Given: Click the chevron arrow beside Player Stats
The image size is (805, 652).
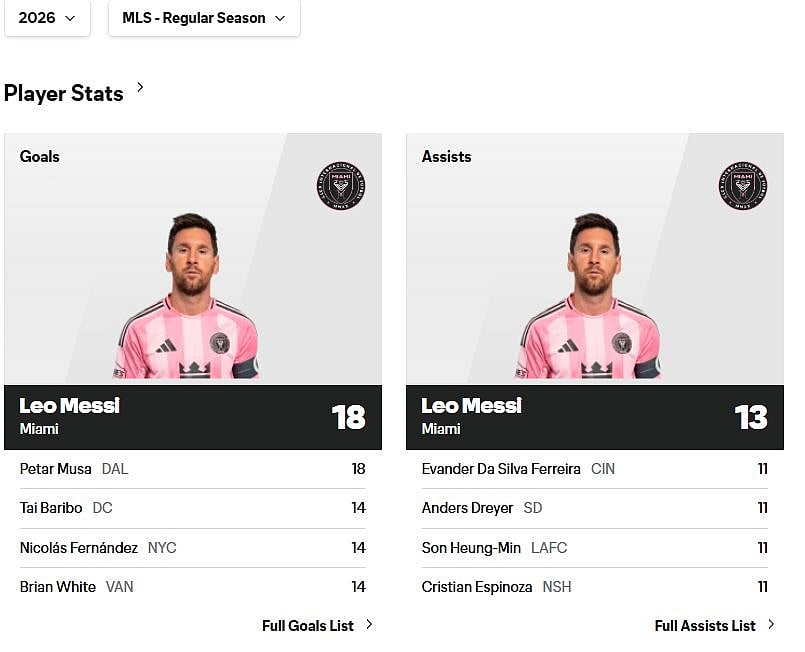Looking at the screenshot, I should pos(140,87).
